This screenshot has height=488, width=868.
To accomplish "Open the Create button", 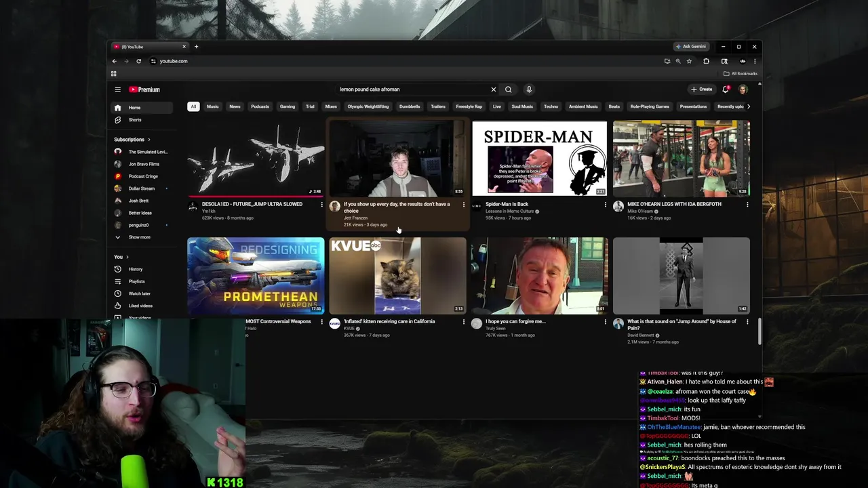I will coord(701,89).
